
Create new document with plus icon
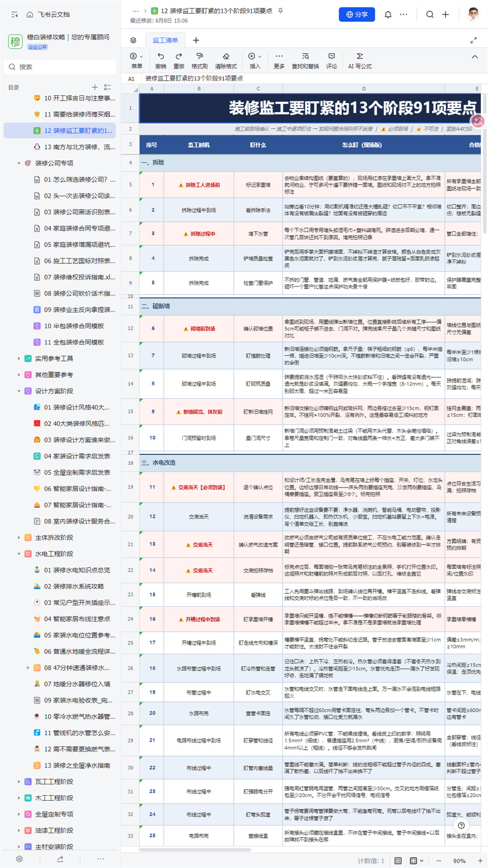point(446,15)
